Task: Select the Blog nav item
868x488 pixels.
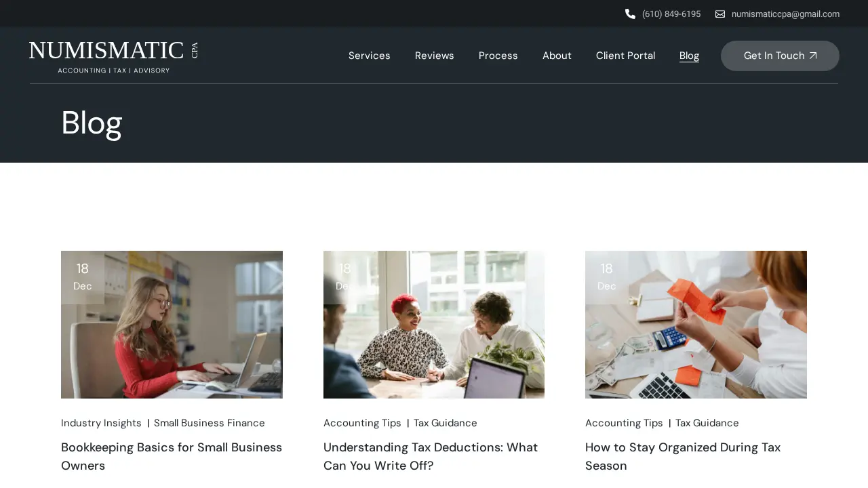Action: tap(689, 56)
